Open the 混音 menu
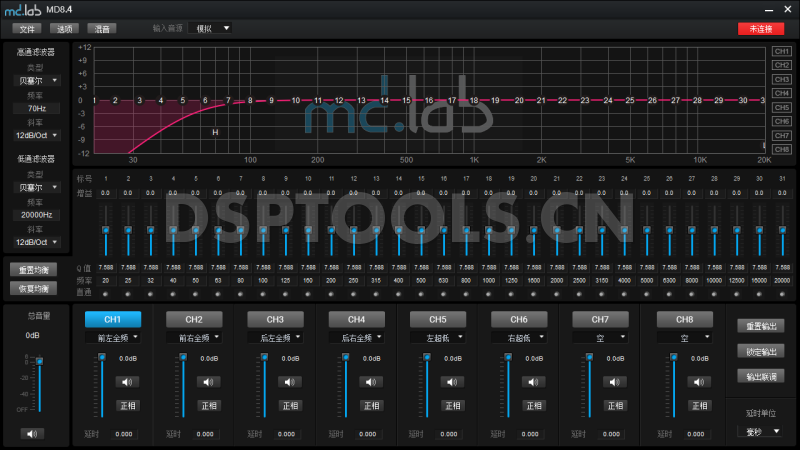This screenshot has width=800, height=450. click(102, 29)
